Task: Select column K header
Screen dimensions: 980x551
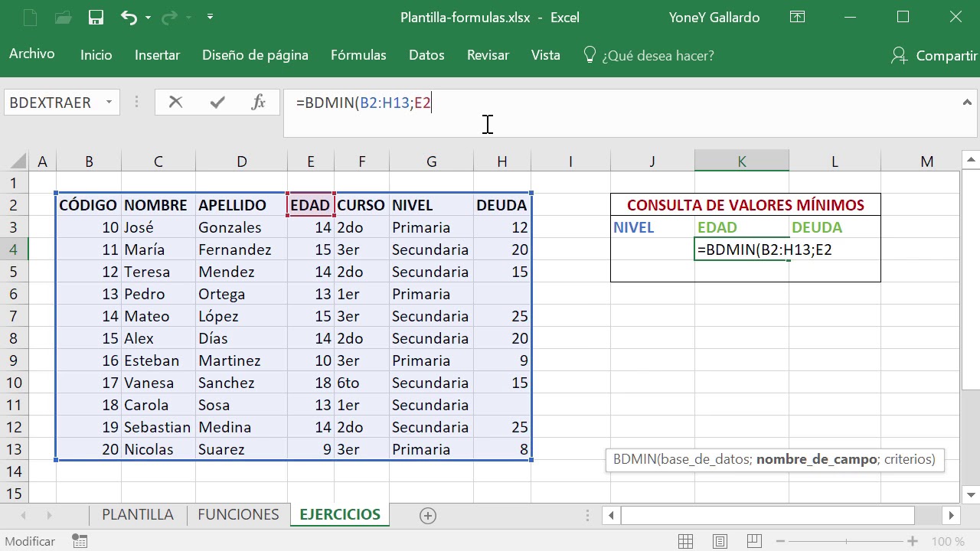Action: coord(742,161)
